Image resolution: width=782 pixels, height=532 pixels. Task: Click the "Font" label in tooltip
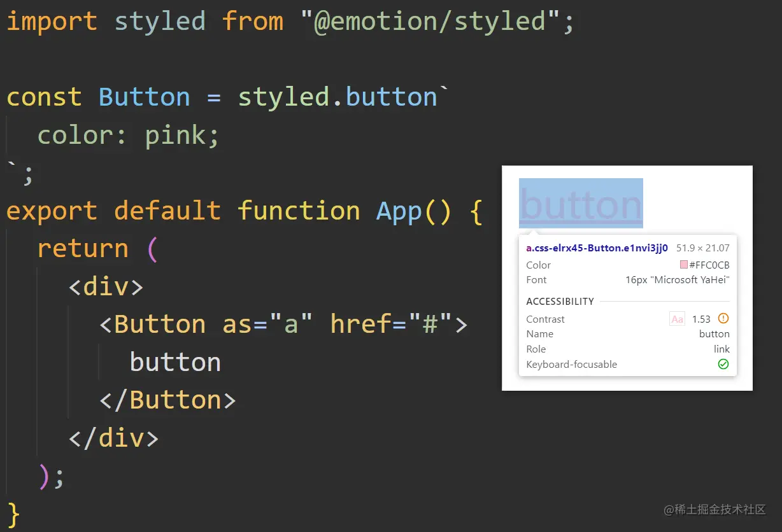coord(536,279)
